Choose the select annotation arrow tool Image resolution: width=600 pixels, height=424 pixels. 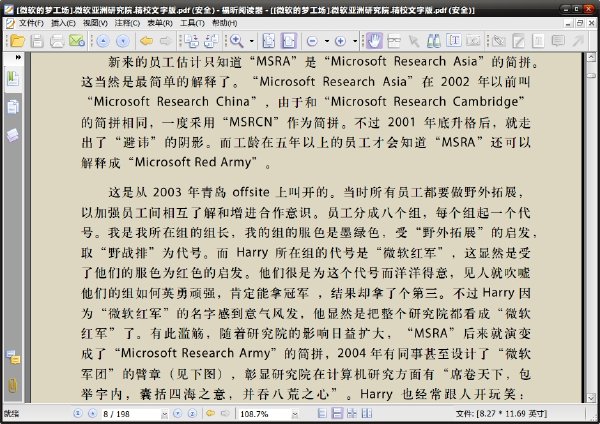click(x=414, y=41)
